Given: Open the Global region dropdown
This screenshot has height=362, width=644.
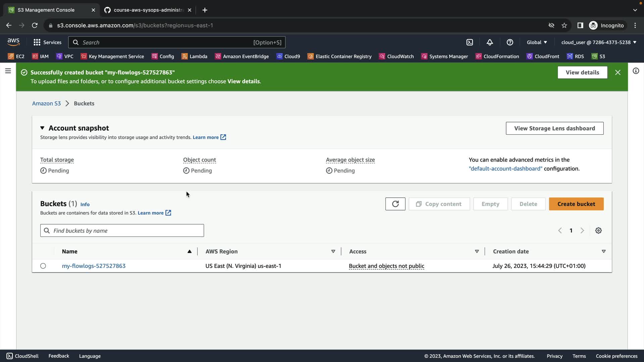Looking at the screenshot, I should pos(537,42).
